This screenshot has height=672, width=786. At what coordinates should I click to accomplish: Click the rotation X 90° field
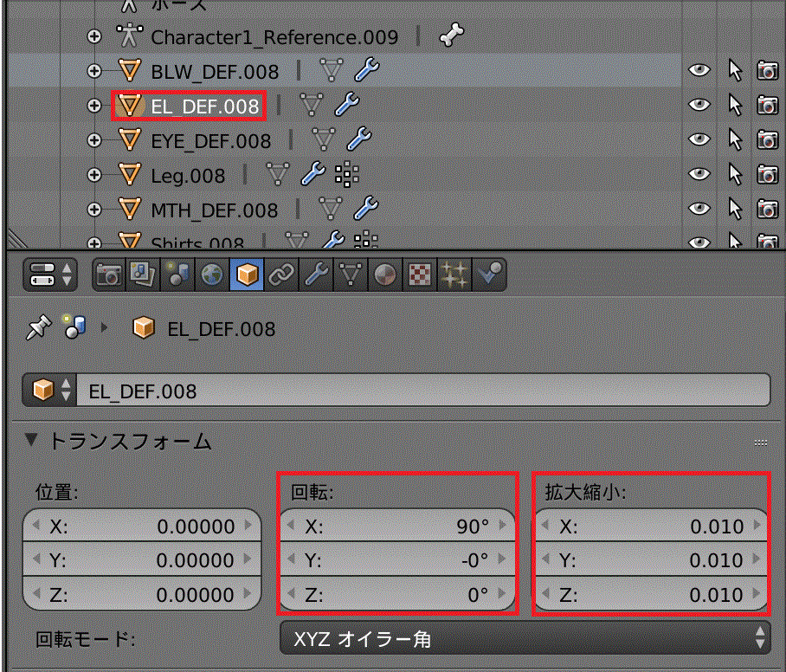click(398, 526)
